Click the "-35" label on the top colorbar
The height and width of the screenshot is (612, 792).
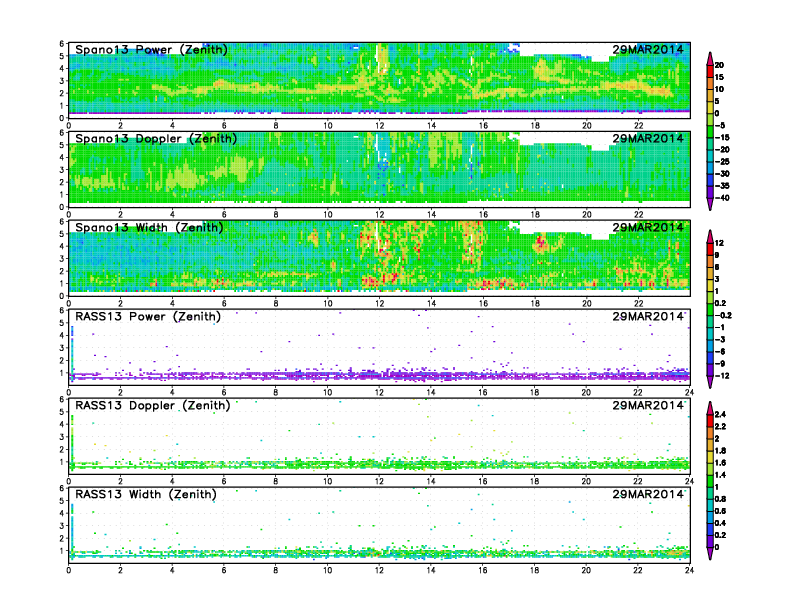click(x=722, y=186)
